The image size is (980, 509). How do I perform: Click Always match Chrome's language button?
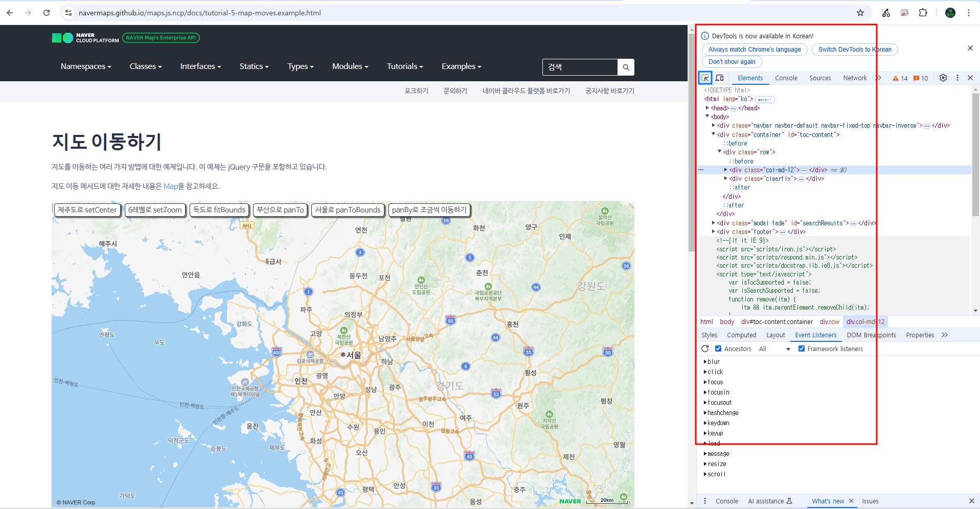pyautogui.click(x=755, y=50)
